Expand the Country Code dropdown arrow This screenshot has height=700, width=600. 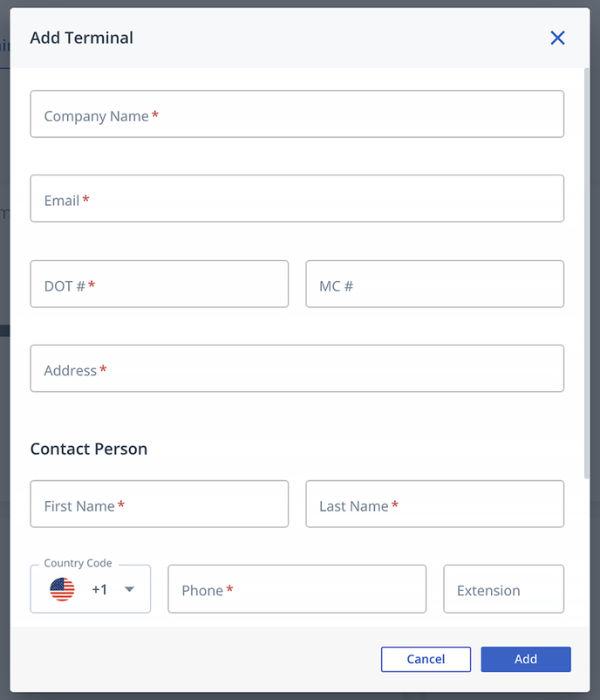(x=129, y=589)
